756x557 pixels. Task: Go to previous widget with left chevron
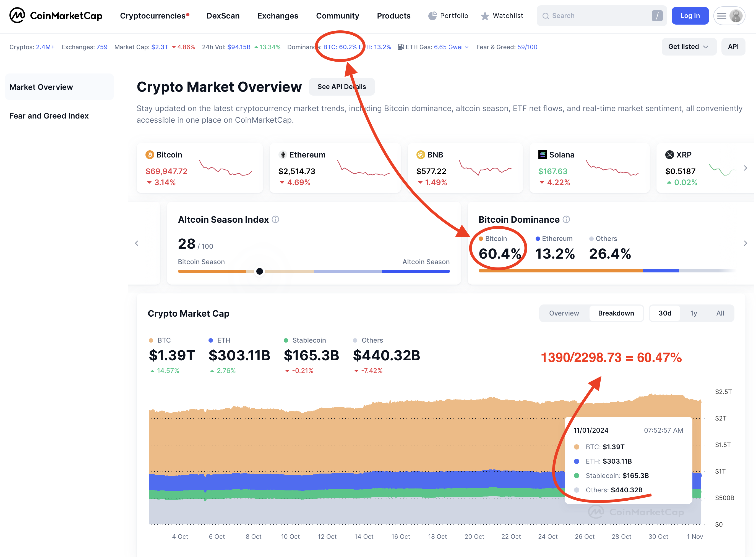click(x=137, y=243)
